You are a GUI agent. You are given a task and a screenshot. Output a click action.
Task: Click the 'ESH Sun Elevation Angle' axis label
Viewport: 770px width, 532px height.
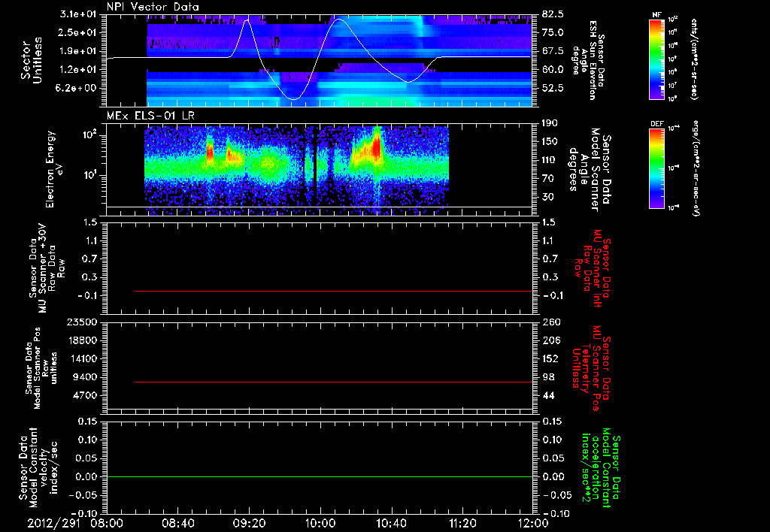click(x=587, y=60)
